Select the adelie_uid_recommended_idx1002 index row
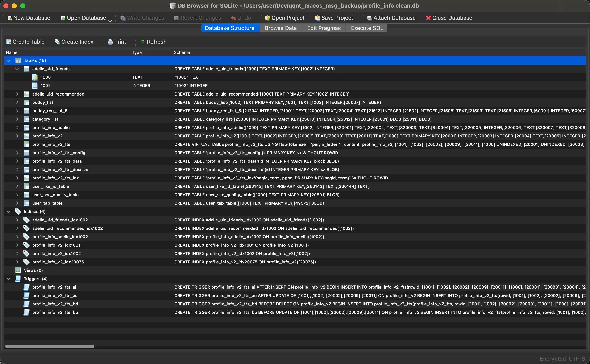Screen dimensions: 590x364 click(295, 228)
